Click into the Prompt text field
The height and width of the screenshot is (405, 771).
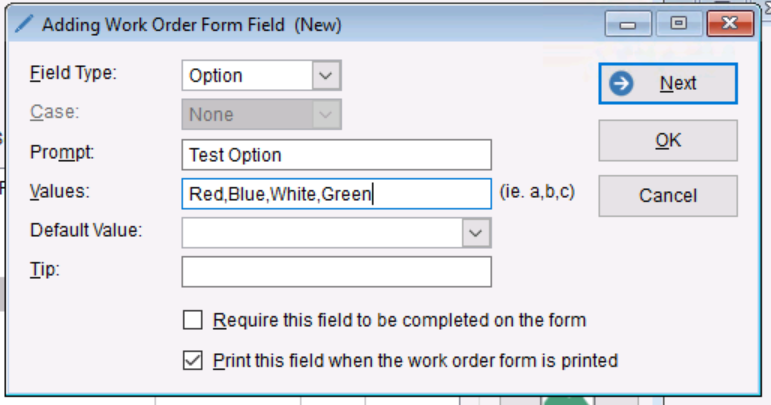pos(336,155)
